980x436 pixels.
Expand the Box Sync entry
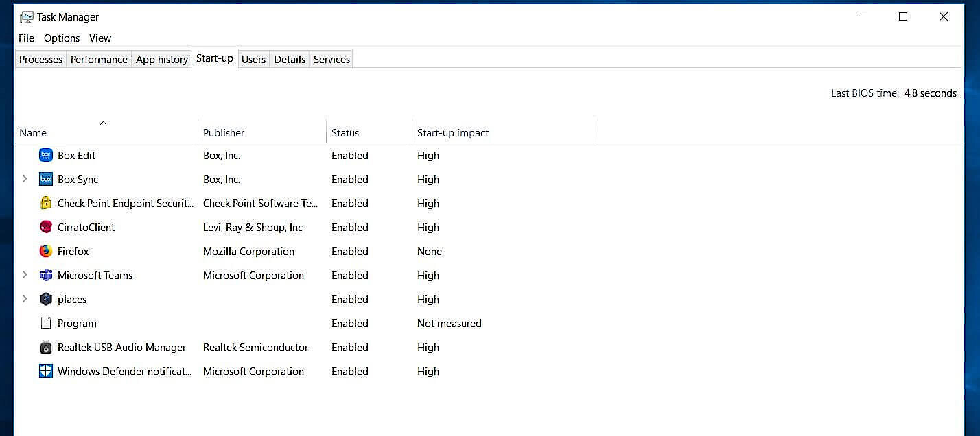click(x=25, y=179)
